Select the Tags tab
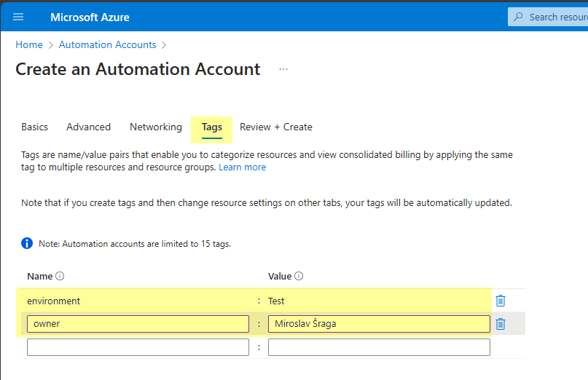 click(x=212, y=127)
